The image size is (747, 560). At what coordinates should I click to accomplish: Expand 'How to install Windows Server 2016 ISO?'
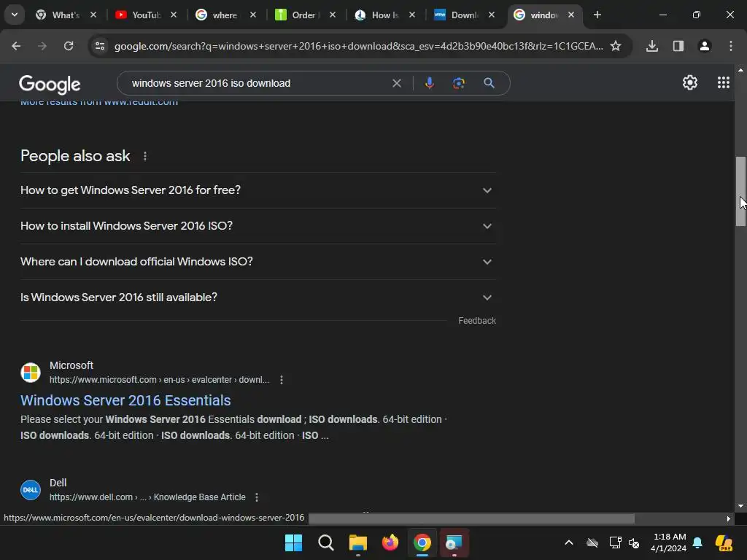coord(258,226)
